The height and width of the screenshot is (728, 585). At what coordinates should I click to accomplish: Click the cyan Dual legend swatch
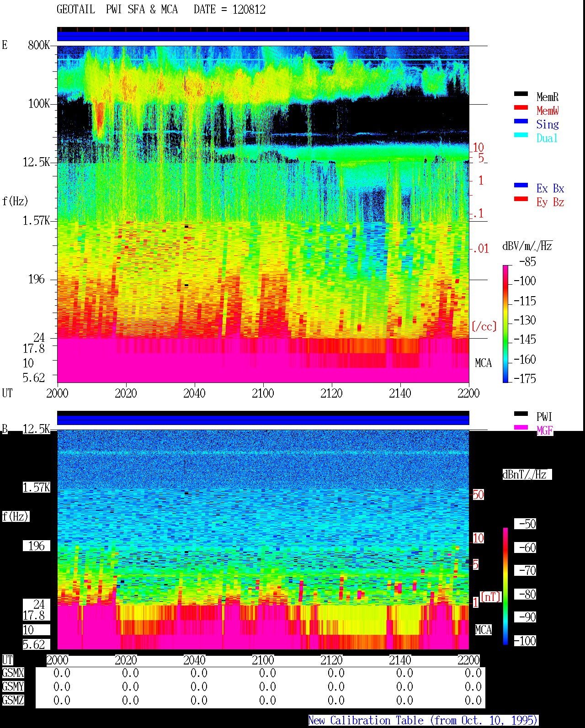(x=521, y=135)
